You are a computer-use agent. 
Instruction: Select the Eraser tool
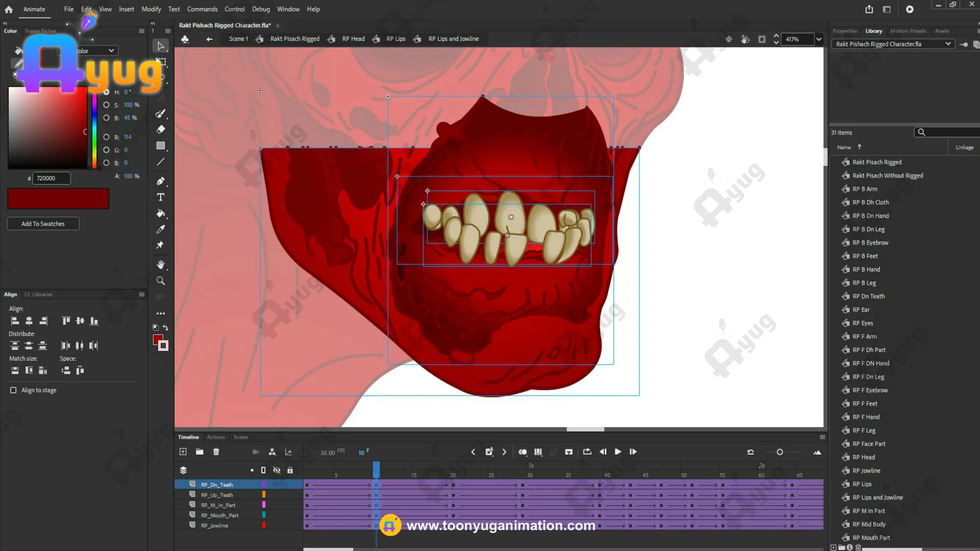(x=160, y=130)
